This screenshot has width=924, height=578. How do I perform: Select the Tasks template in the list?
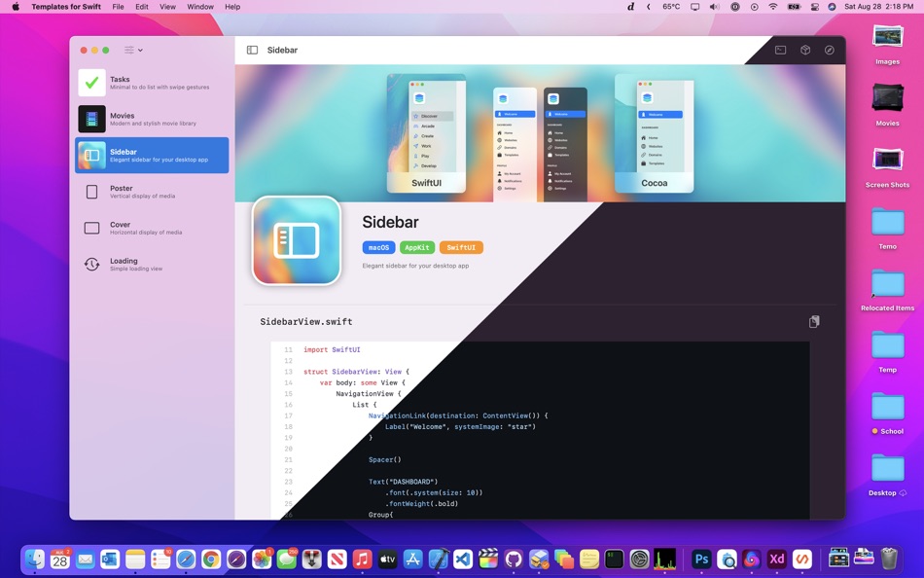pyautogui.click(x=152, y=83)
